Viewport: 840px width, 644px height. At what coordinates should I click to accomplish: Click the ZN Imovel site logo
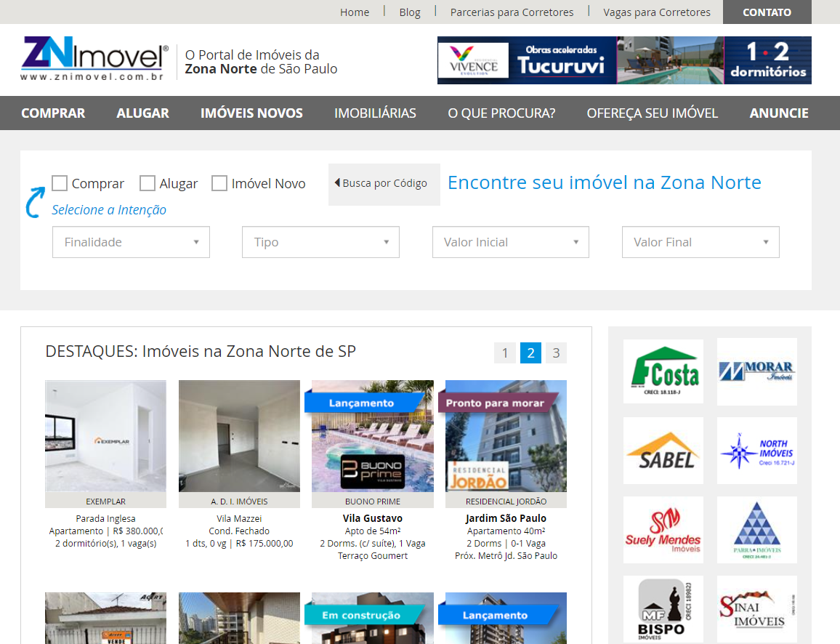94,59
